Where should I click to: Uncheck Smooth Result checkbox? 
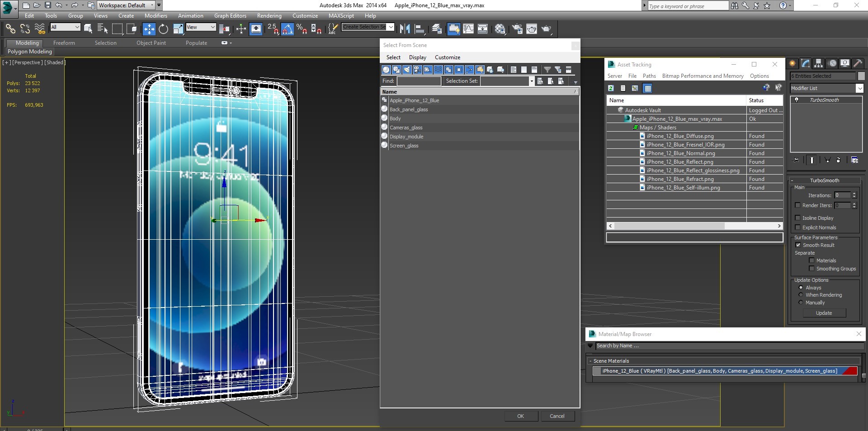click(x=798, y=245)
